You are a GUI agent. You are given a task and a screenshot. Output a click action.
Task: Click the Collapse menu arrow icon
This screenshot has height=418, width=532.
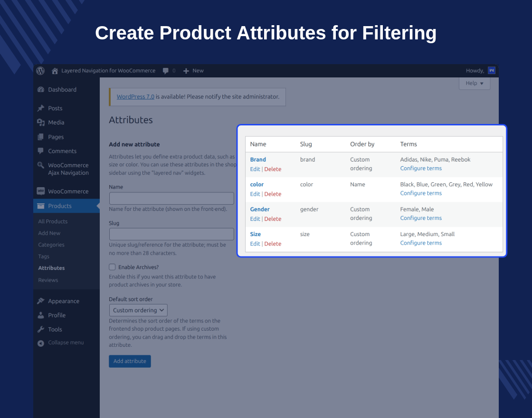click(41, 343)
